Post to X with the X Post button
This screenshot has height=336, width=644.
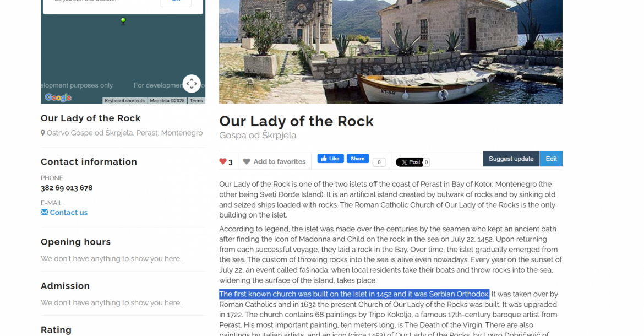tap(409, 162)
